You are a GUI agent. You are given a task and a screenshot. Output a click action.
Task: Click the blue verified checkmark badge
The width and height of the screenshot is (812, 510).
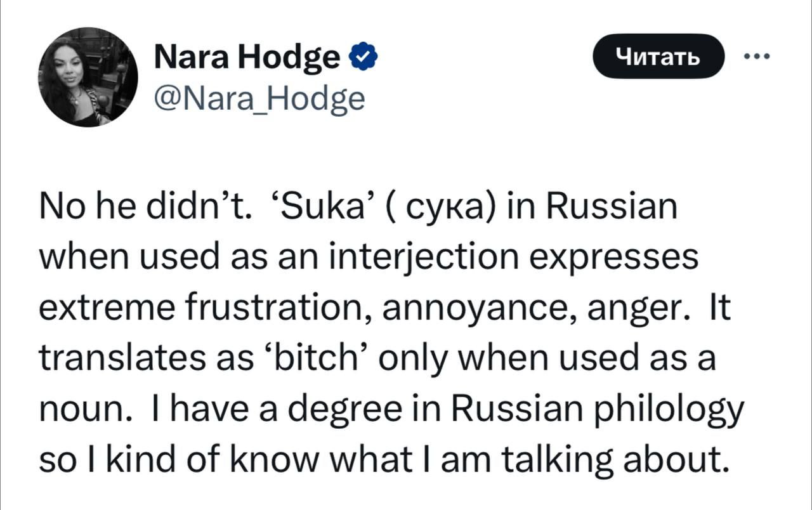pyautogui.click(x=364, y=58)
